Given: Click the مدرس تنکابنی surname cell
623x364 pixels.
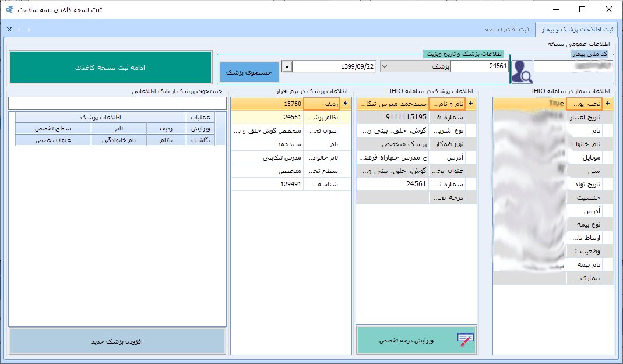Looking at the screenshot, I should point(267,158).
